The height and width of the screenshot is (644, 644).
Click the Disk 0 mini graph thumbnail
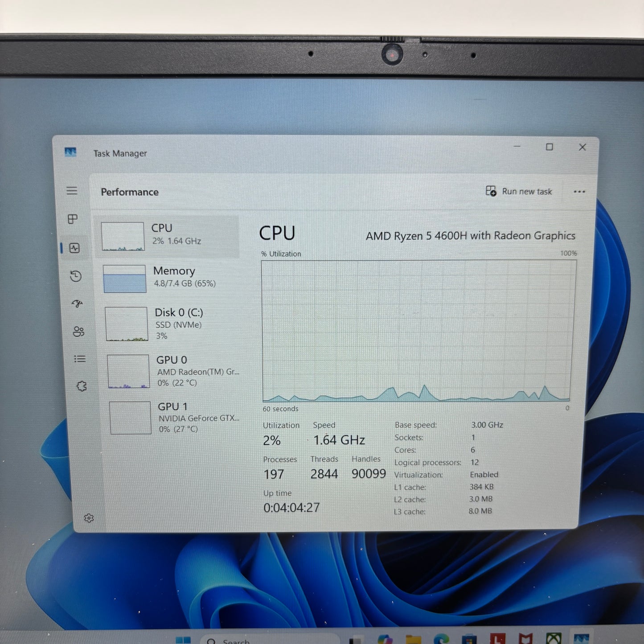pyautogui.click(x=127, y=324)
